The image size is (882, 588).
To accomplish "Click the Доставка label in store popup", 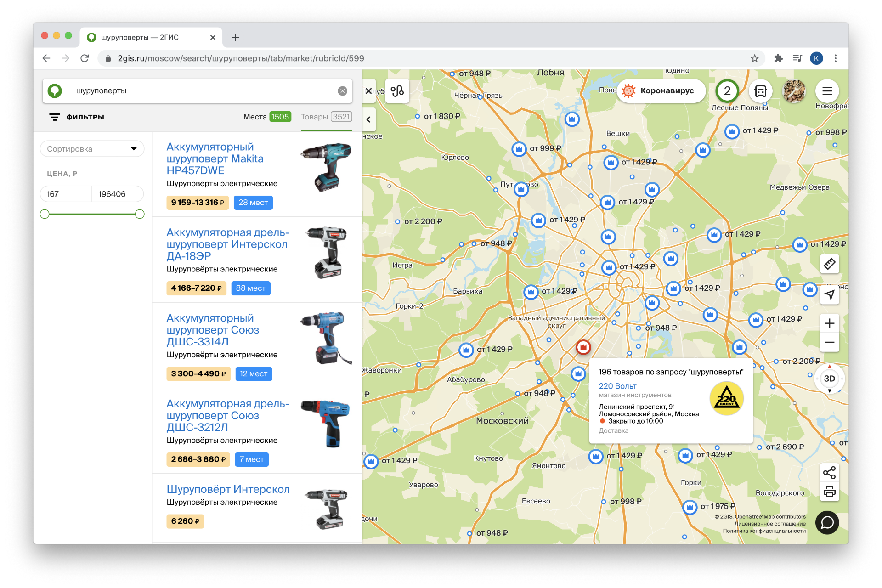I will [x=614, y=431].
